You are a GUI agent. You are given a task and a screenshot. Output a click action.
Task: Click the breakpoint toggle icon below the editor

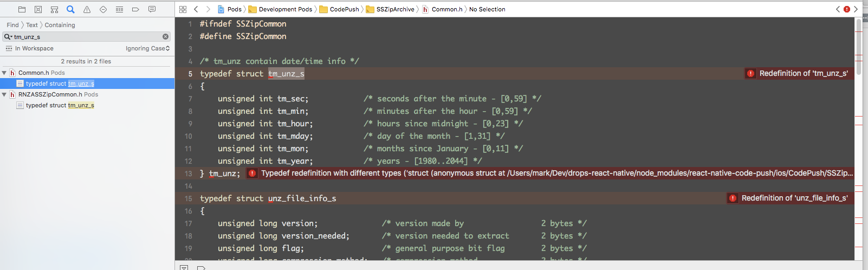click(201, 268)
